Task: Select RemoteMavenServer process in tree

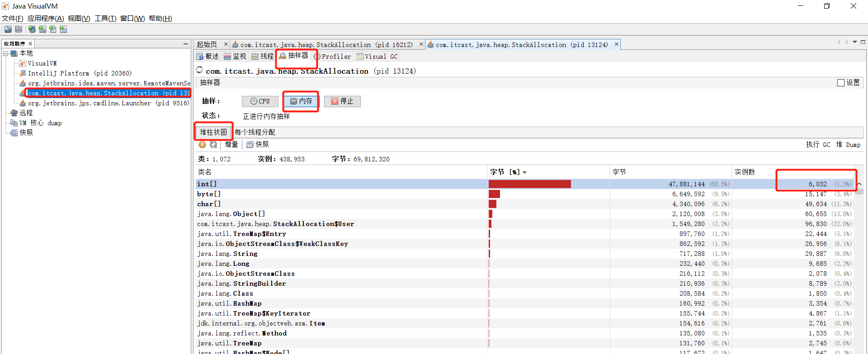Action: coord(109,83)
